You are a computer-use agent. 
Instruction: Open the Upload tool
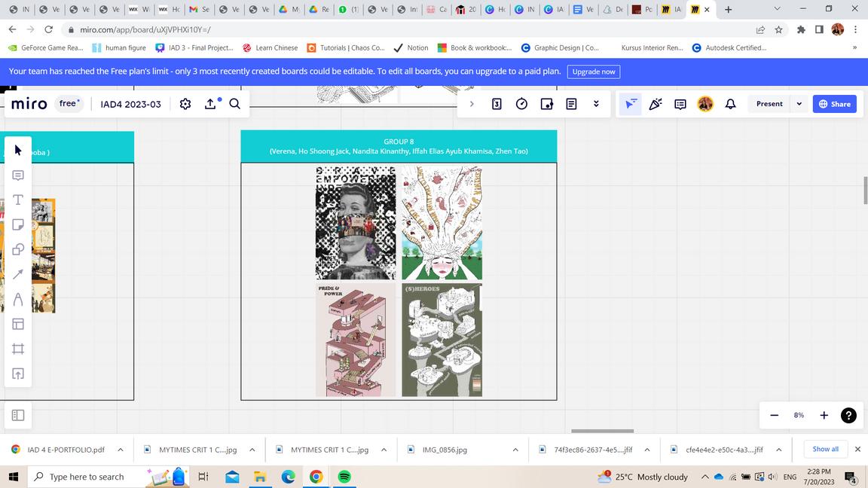pyautogui.click(x=18, y=374)
